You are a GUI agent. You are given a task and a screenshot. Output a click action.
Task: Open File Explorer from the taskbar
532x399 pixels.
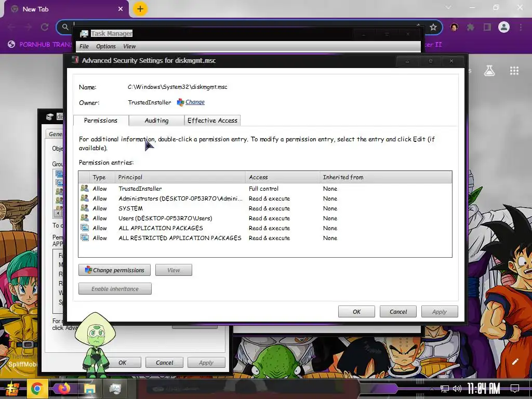coord(89,389)
